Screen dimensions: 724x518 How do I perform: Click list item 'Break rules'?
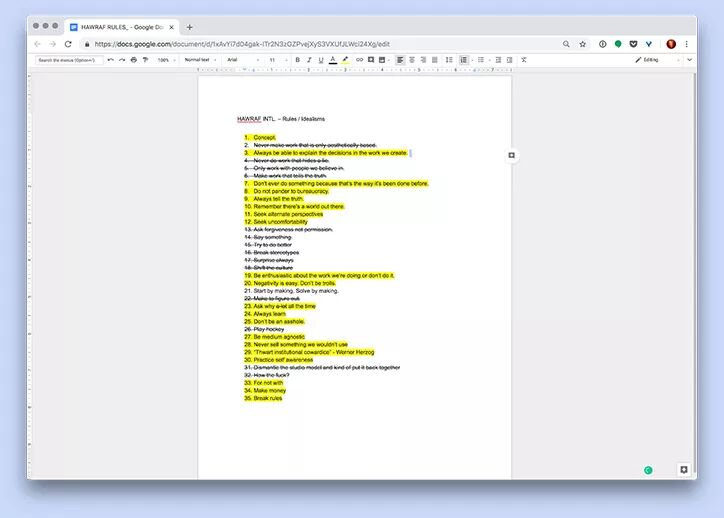[x=268, y=398]
